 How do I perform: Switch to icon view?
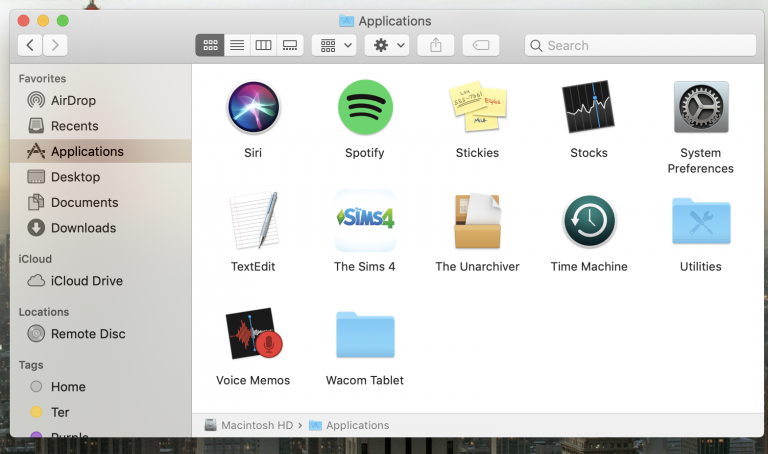(x=210, y=46)
